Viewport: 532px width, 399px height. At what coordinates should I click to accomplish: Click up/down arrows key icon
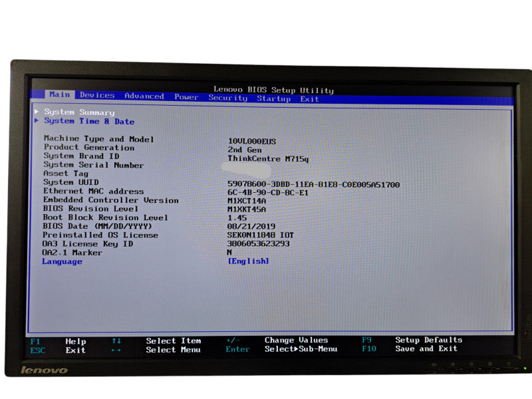116,340
